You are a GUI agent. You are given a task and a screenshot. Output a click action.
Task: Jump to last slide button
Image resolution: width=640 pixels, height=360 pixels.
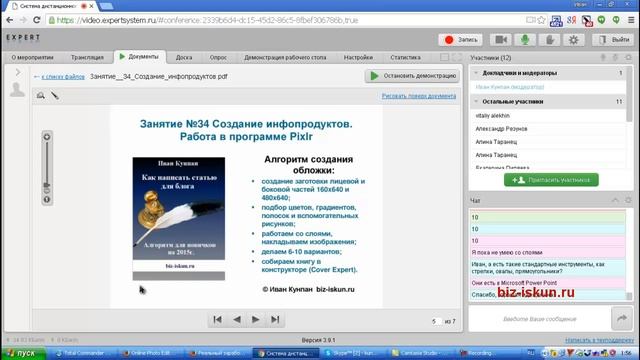[x=275, y=320]
